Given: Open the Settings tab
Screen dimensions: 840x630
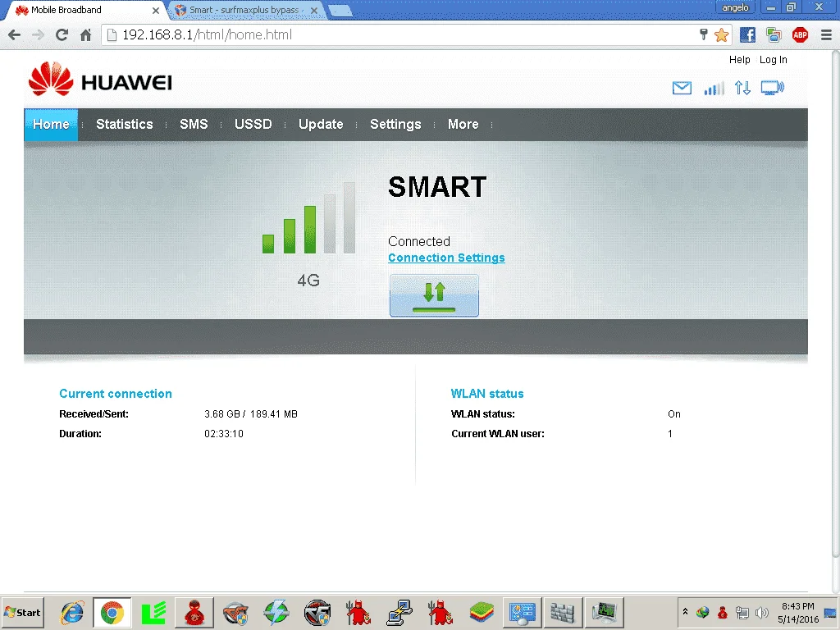Looking at the screenshot, I should (395, 125).
